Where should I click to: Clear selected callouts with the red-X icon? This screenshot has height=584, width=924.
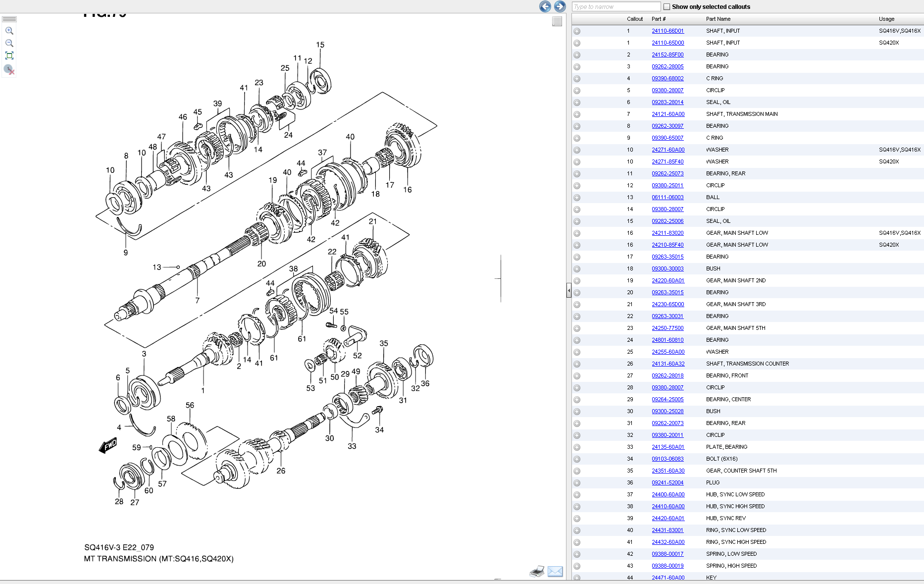9,69
